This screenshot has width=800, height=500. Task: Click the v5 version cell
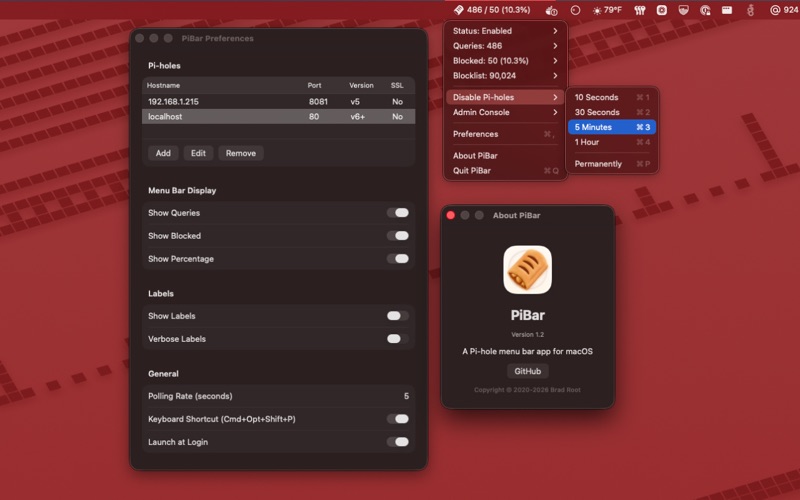point(355,102)
